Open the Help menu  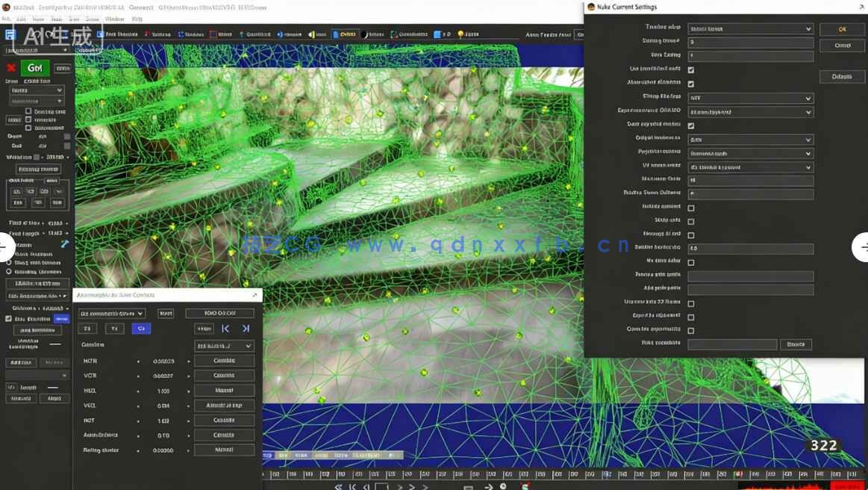click(136, 19)
